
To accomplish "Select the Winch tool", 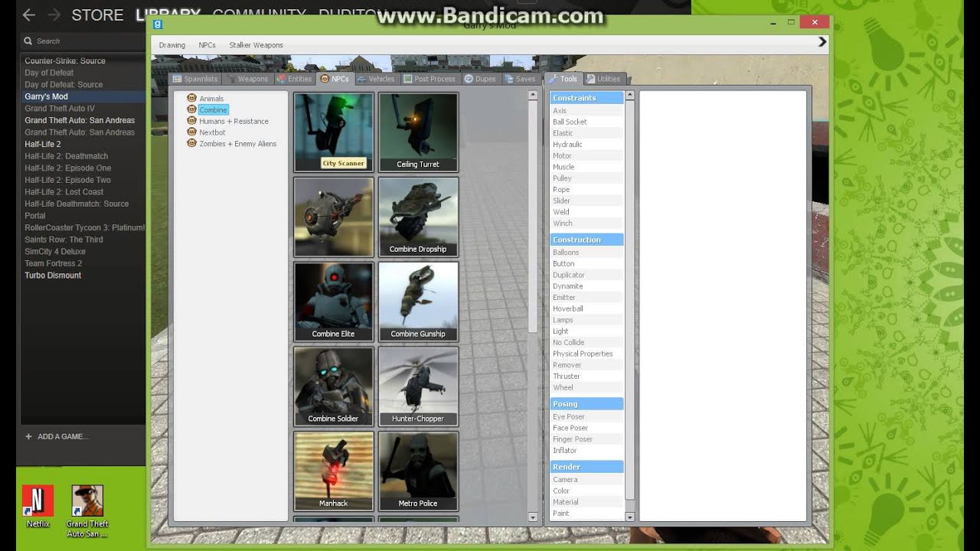I will pyautogui.click(x=586, y=223).
